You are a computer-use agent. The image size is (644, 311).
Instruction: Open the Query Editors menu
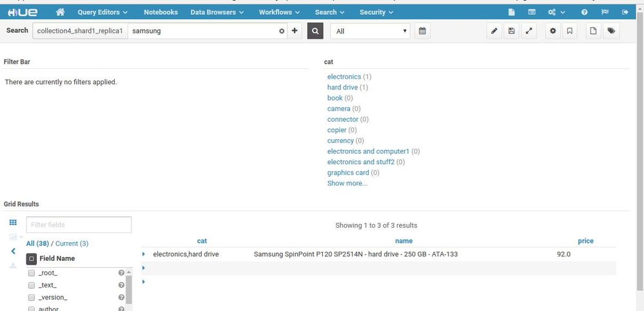pyautogui.click(x=102, y=12)
